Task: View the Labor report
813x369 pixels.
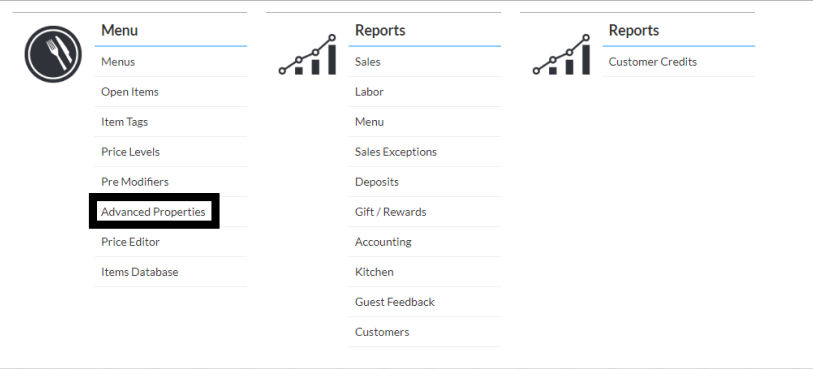Action: click(369, 92)
